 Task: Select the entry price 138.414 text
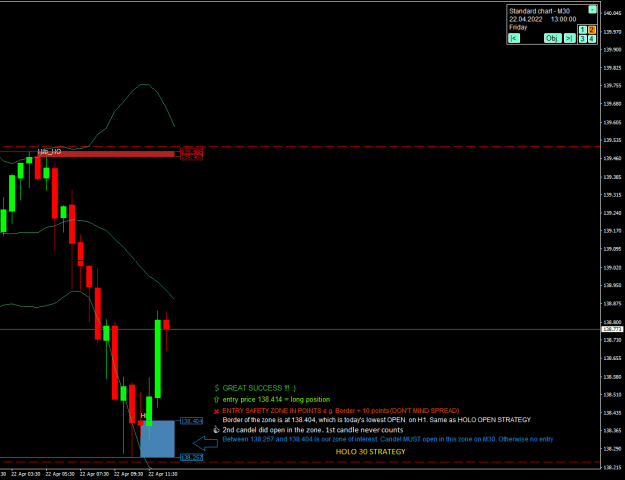(276, 399)
